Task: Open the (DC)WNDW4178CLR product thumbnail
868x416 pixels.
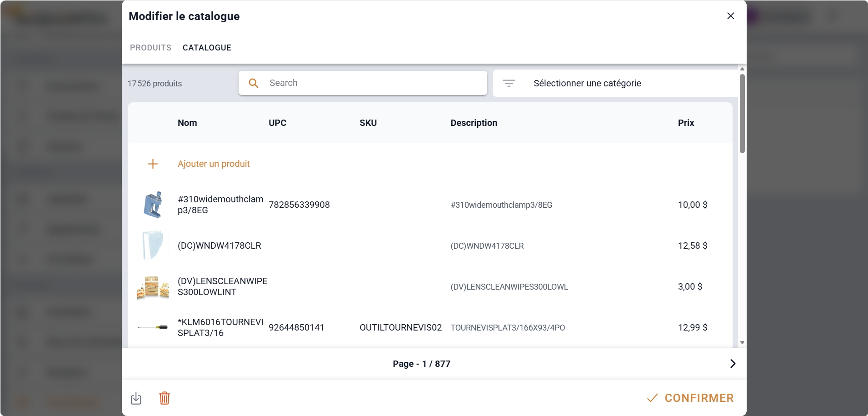Action: click(x=153, y=246)
